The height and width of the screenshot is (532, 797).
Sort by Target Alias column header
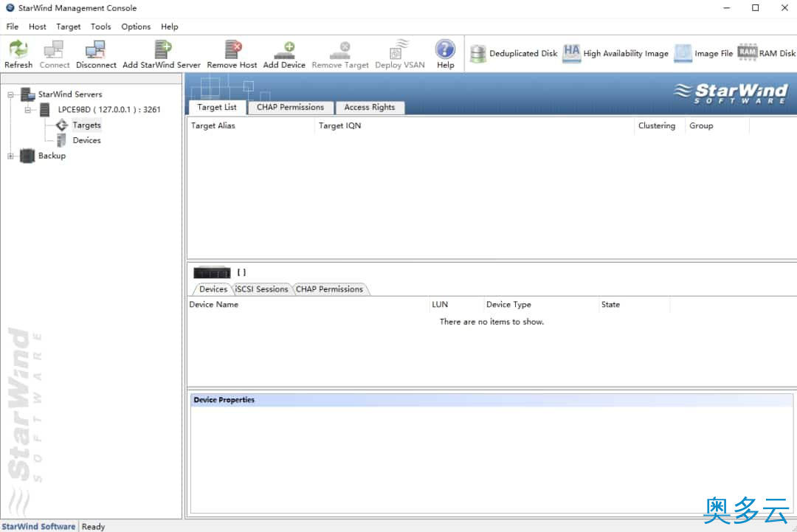point(251,125)
